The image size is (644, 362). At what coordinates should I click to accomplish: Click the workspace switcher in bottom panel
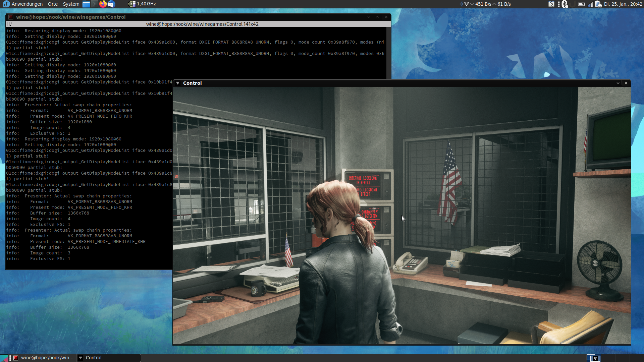(593, 358)
